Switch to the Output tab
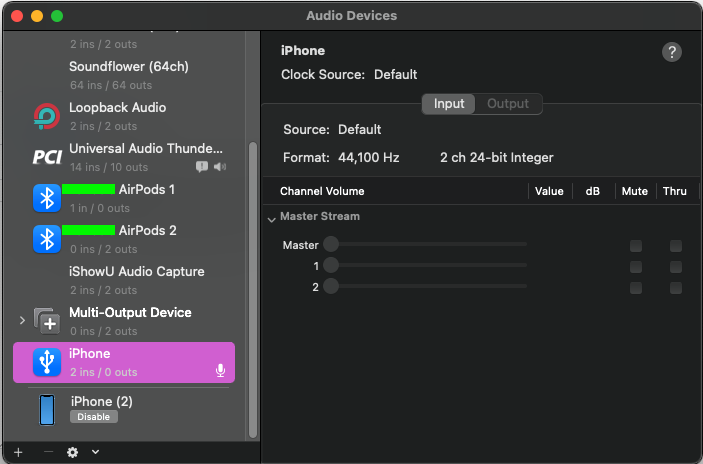The image size is (703, 464). pos(508,104)
